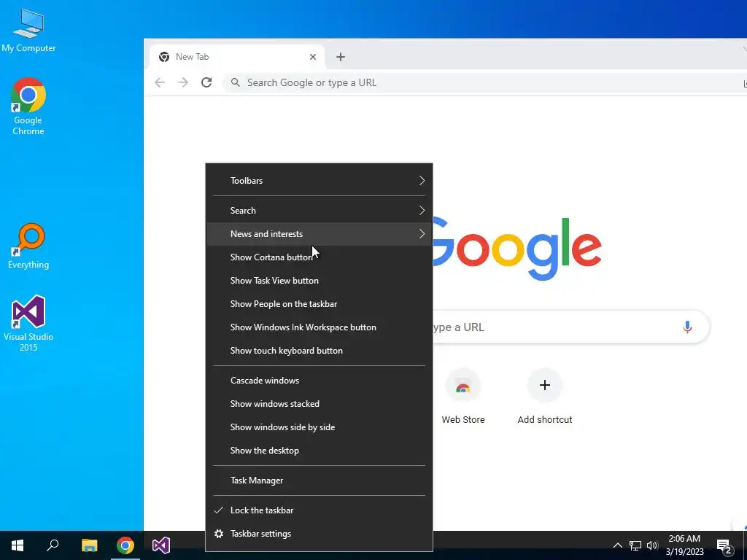Open the notification center icon
Viewport: 747px width, 560px height.
coord(724,545)
